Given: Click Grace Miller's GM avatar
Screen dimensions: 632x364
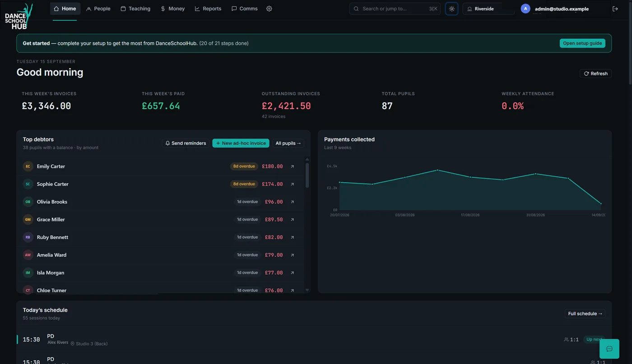Looking at the screenshot, I should click(28, 220).
